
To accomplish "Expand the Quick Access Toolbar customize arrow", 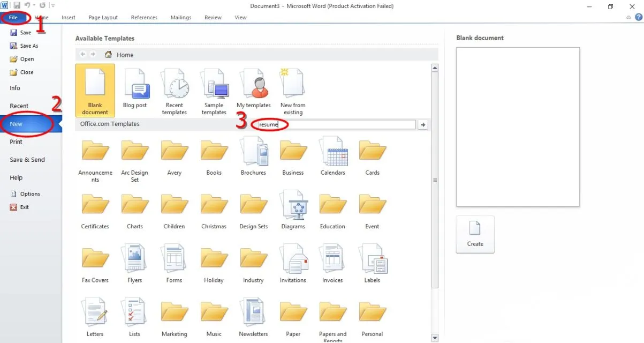I will click(x=53, y=6).
